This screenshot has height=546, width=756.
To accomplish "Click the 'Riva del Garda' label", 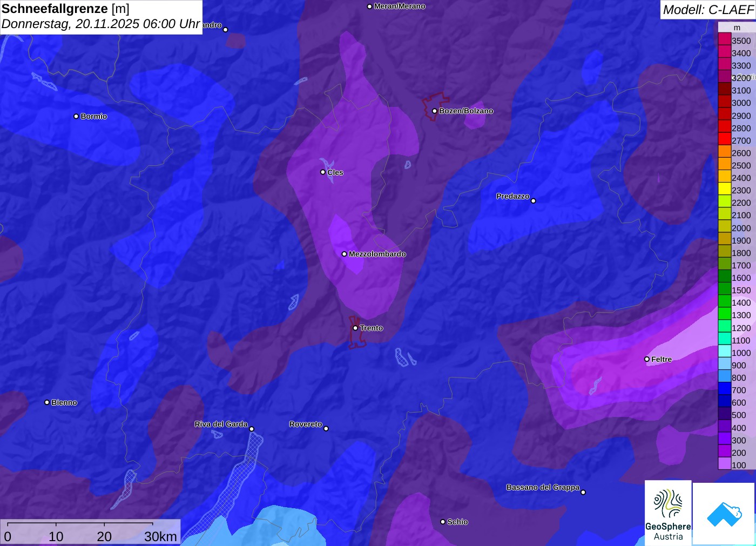I will click(221, 424).
